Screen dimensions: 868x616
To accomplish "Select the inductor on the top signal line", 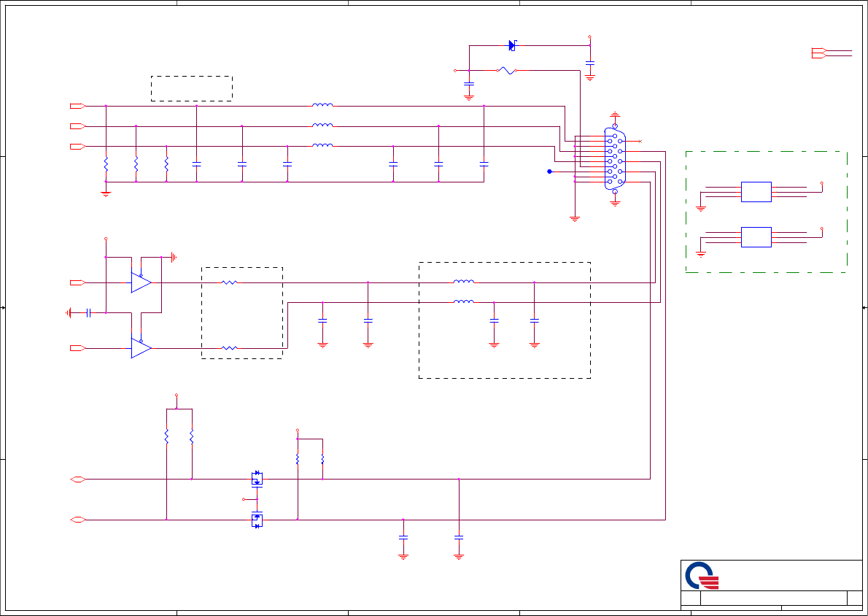I will coord(322,104).
